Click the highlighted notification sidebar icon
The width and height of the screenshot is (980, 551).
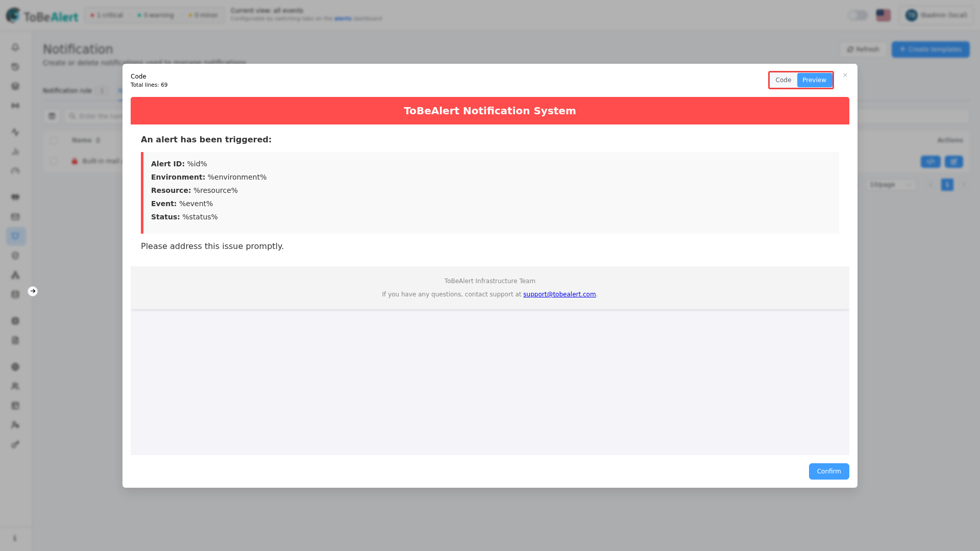(x=15, y=236)
